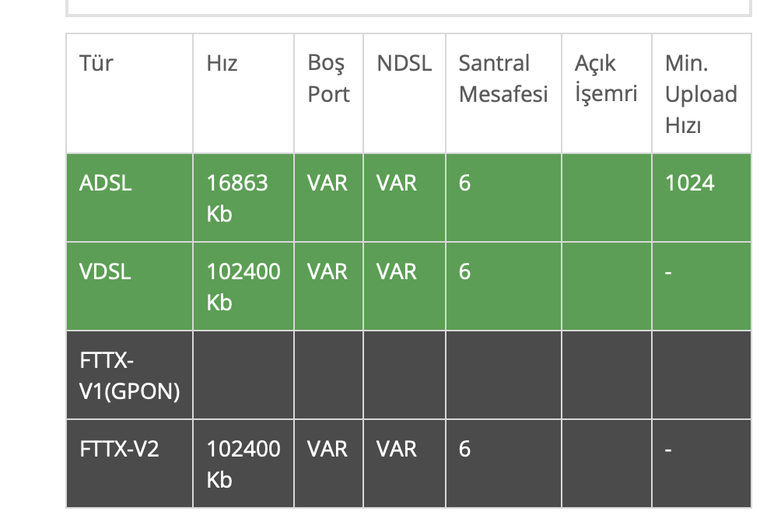The image size is (767, 532).
Task: Select the ADSL row's Boş Port VAR cell
Action: [327, 184]
